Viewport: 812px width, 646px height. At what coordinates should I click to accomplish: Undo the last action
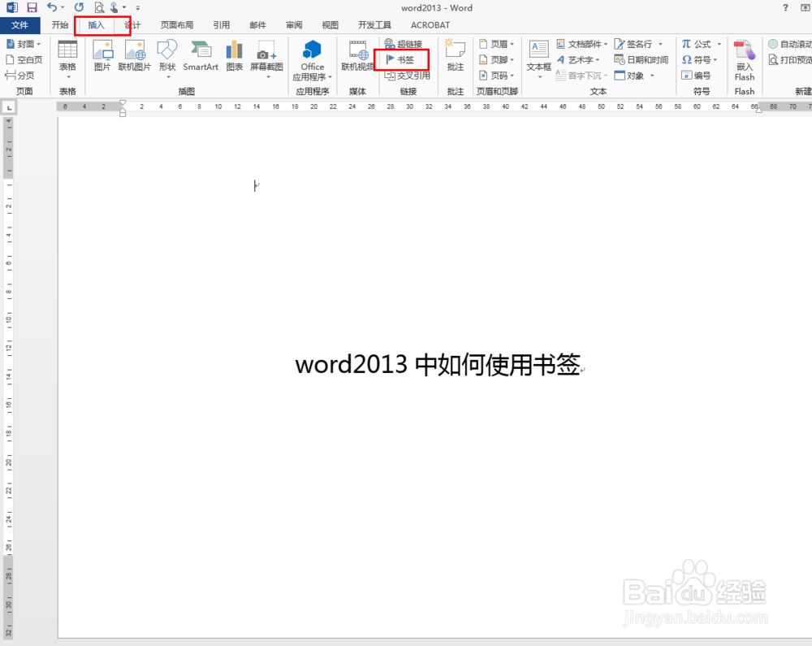[x=52, y=7]
